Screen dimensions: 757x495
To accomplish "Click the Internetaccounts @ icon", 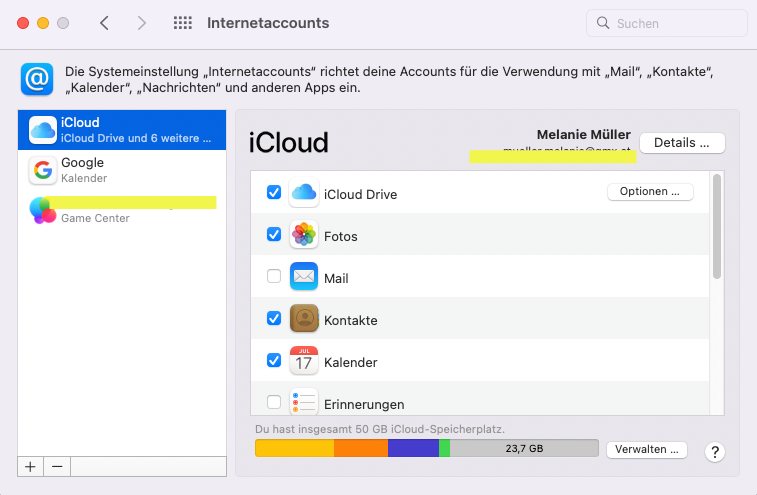I will [x=37, y=79].
